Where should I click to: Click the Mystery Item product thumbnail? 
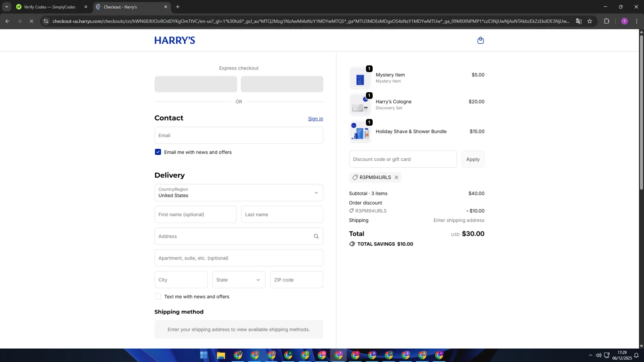[360, 78]
